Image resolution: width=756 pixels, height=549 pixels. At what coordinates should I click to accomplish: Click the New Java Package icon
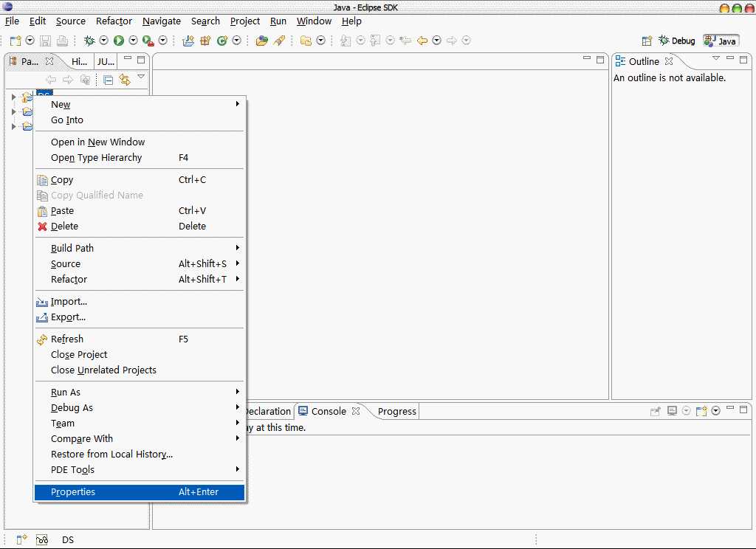205,41
